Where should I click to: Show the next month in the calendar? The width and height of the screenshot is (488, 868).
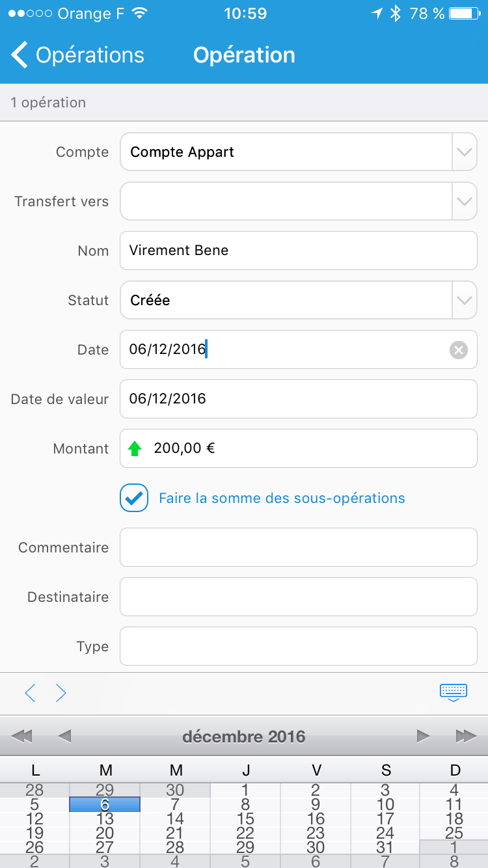coord(424,736)
